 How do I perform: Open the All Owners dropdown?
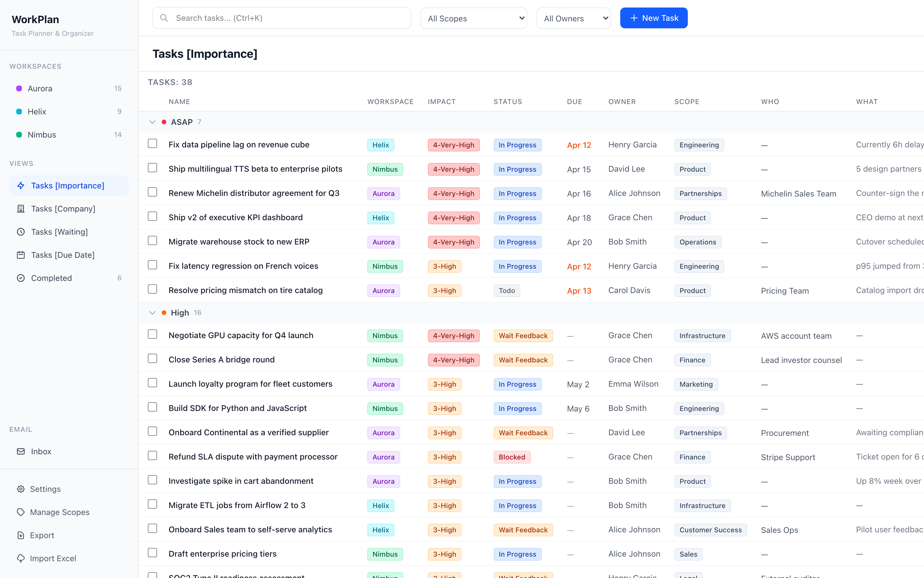pos(573,18)
